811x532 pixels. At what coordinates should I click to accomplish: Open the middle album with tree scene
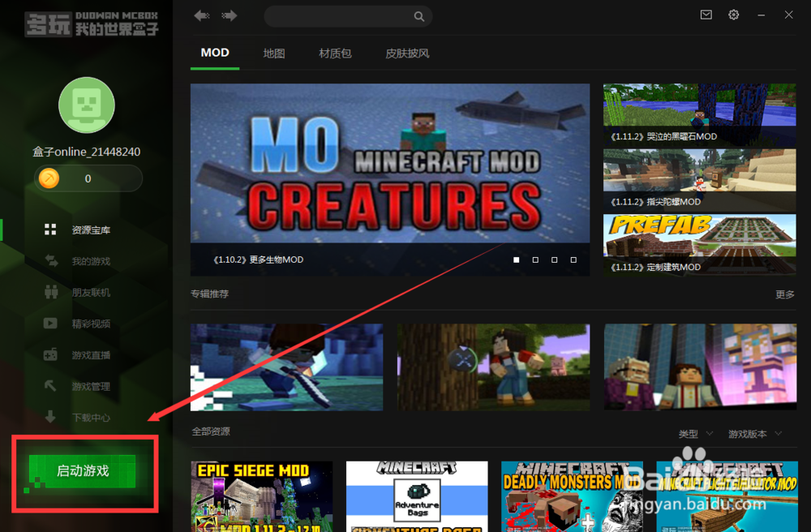click(x=493, y=367)
